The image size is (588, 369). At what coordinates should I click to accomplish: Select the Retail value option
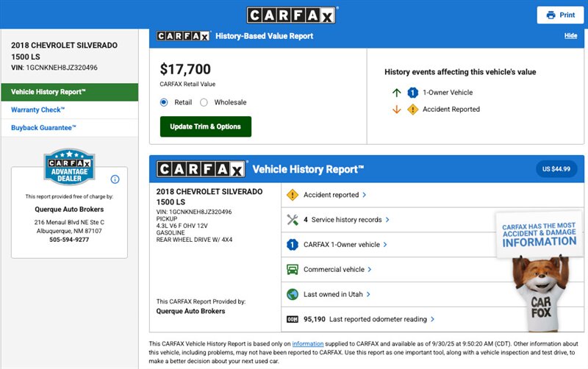click(164, 103)
